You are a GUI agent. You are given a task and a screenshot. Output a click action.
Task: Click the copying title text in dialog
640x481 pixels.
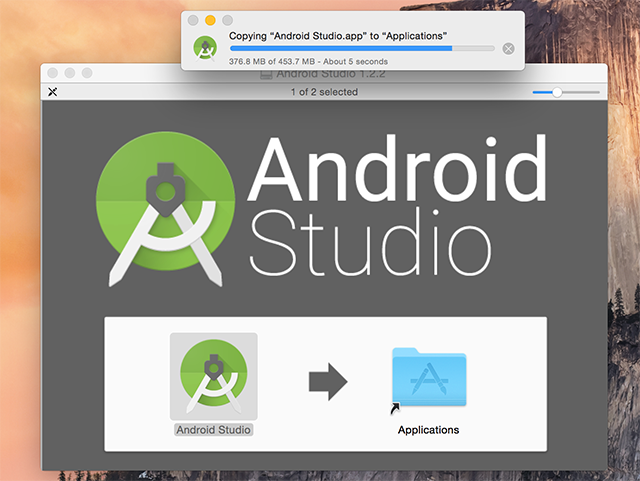click(338, 36)
